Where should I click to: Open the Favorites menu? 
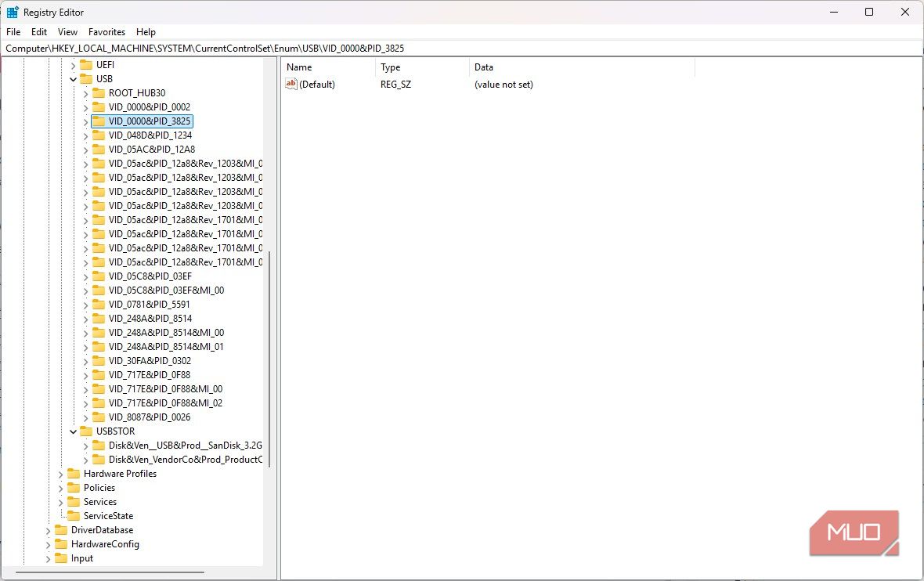pyautogui.click(x=106, y=32)
